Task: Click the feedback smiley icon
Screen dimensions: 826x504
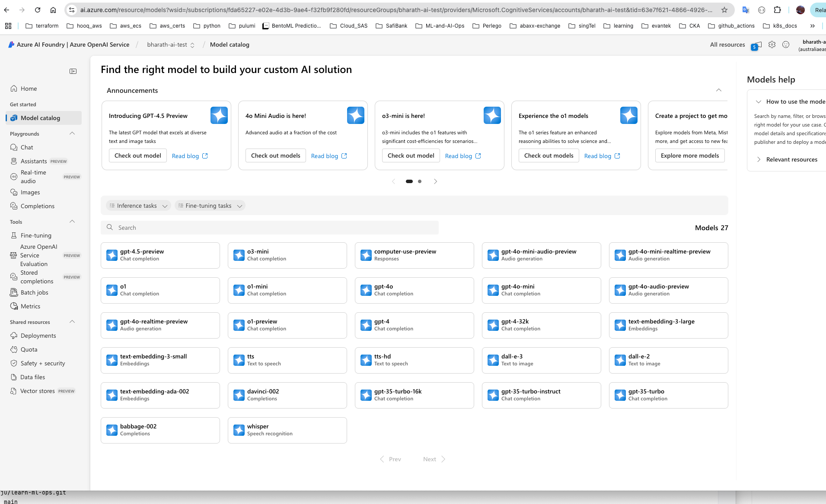Action: [x=786, y=44]
